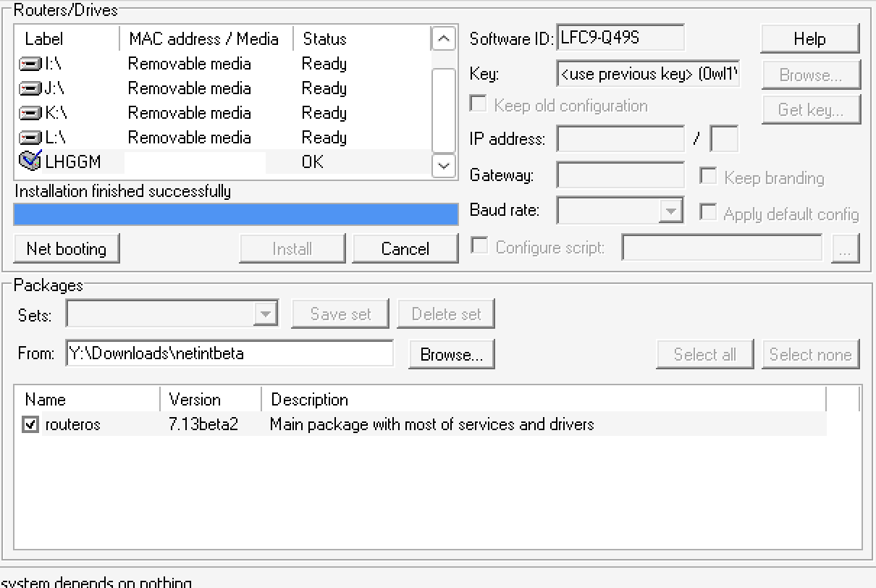The image size is (876, 588).
Task: Select the LHGGM router icon
Action: (28, 161)
